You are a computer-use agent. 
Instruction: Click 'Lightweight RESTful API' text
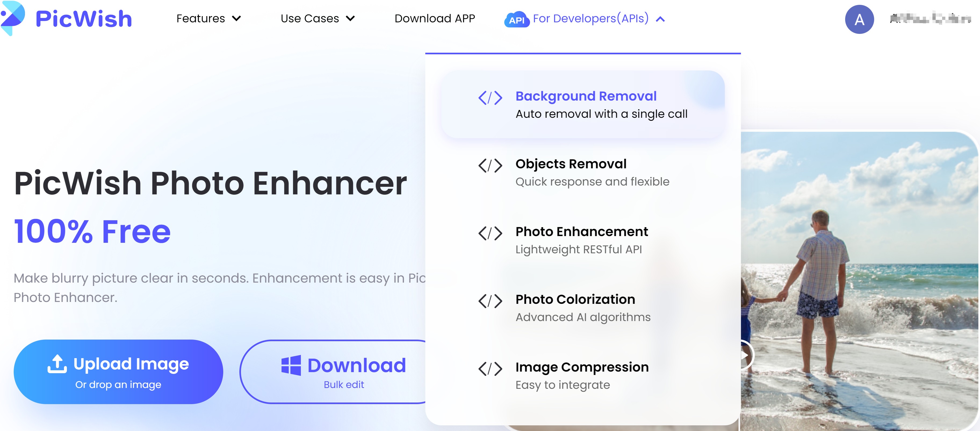pyautogui.click(x=579, y=250)
